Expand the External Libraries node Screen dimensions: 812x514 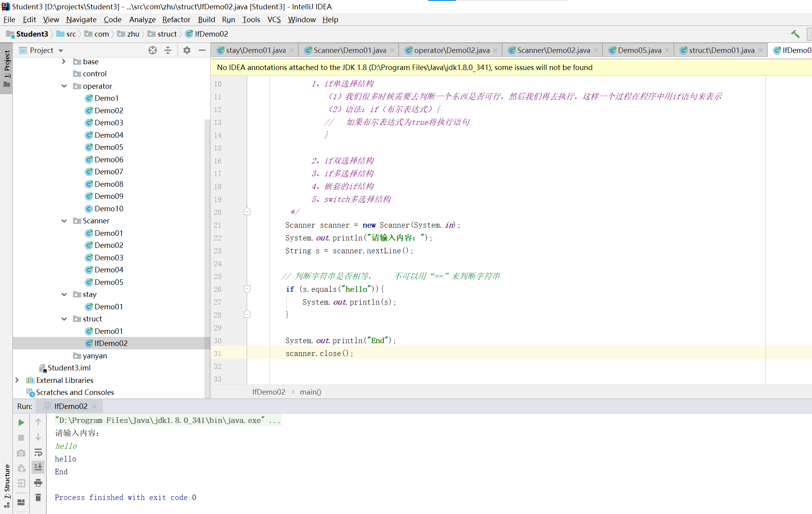pyautogui.click(x=17, y=380)
